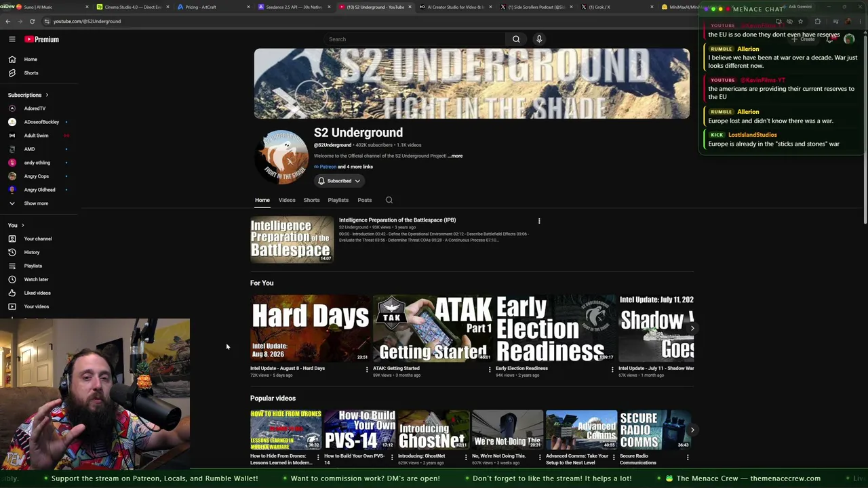
Task: Open the YouTube guide hamburger menu
Action: pos(12,39)
